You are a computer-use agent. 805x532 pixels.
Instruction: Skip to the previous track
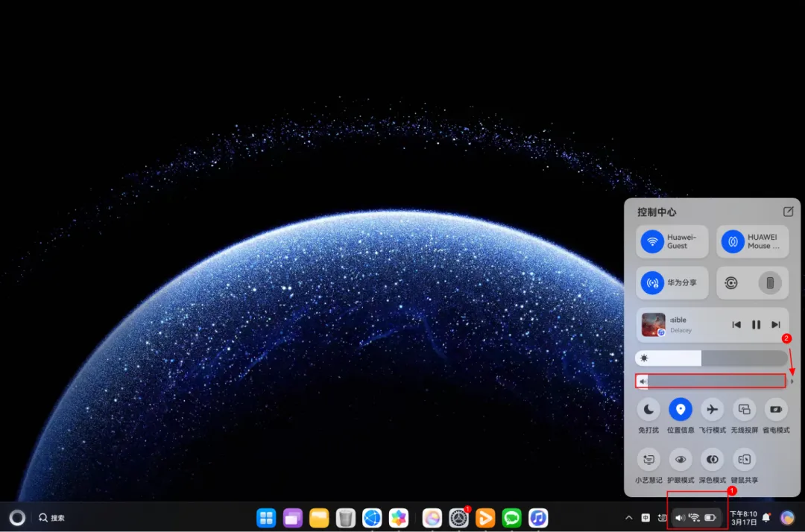coord(736,325)
